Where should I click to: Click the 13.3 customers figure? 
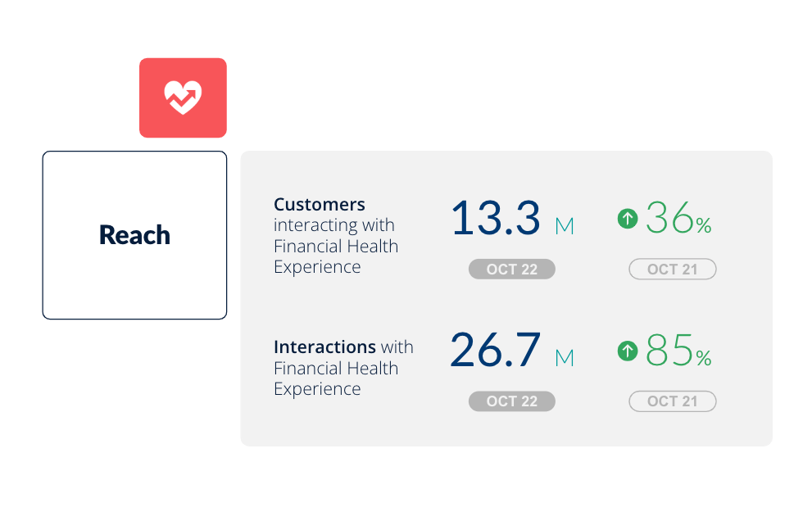tap(495, 219)
